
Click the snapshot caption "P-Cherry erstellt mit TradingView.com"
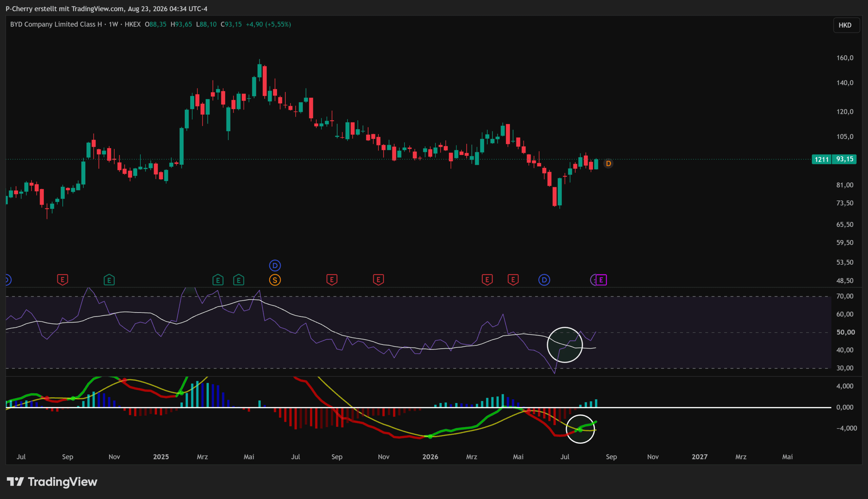click(x=64, y=8)
